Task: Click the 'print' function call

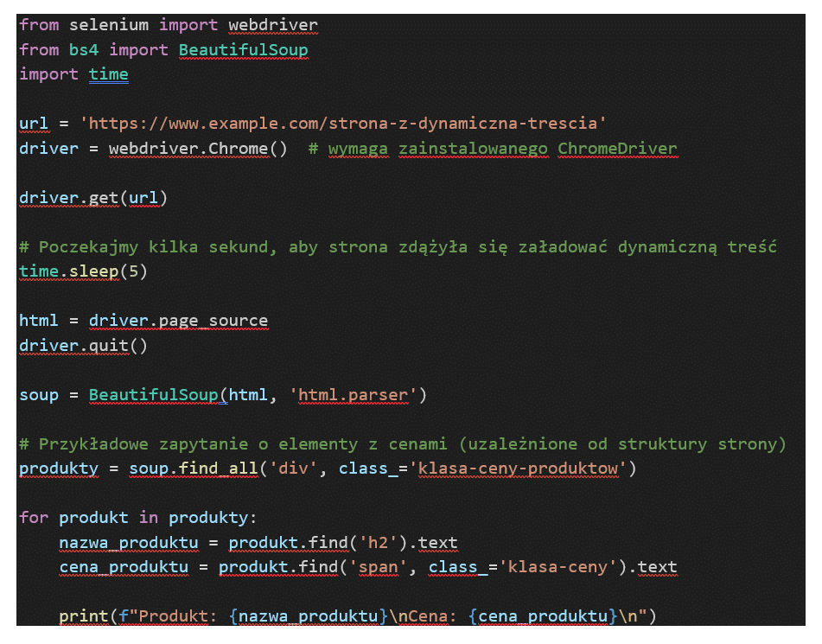Action: 83,615
